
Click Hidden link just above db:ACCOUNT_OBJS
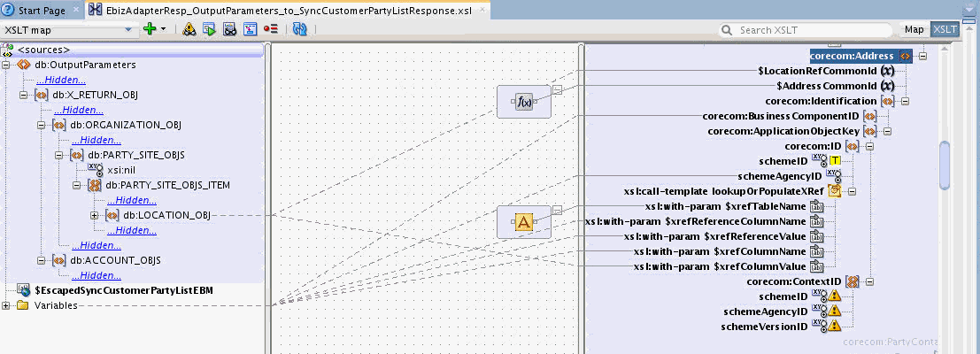96,245
